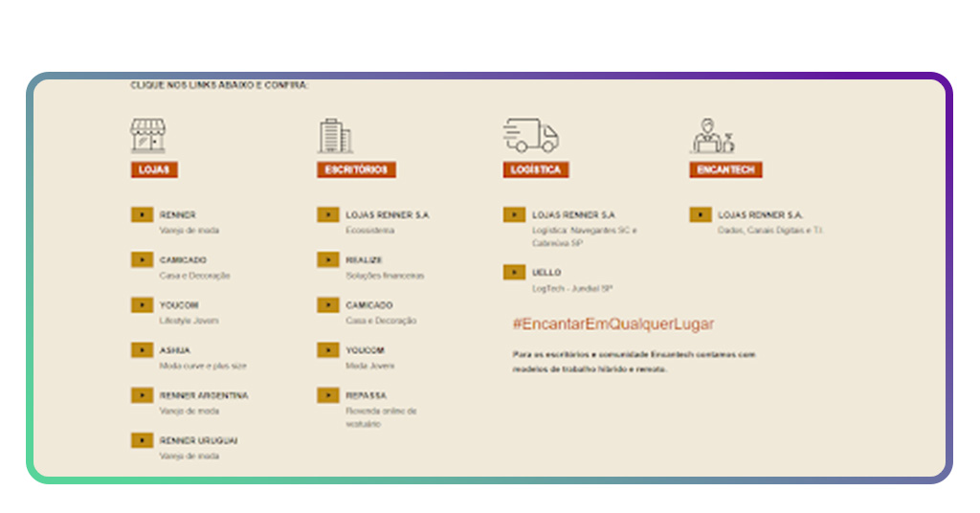Select the orange Encantech category label
980x513 pixels.
[725, 169]
